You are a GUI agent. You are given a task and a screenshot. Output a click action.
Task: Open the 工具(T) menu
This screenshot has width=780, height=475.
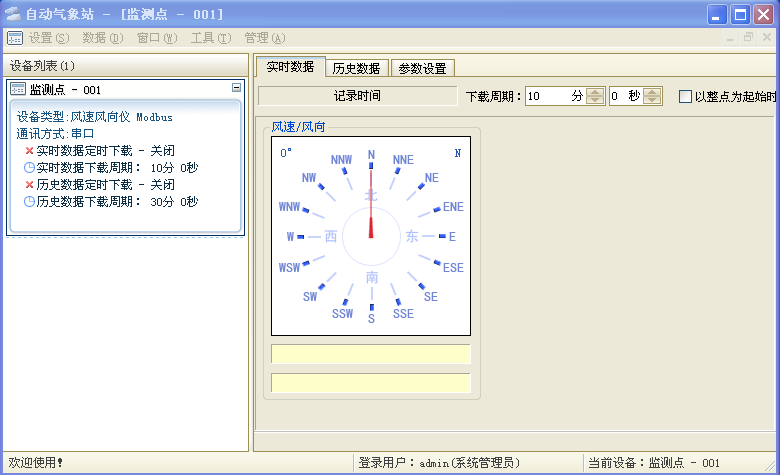pyautogui.click(x=210, y=38)
